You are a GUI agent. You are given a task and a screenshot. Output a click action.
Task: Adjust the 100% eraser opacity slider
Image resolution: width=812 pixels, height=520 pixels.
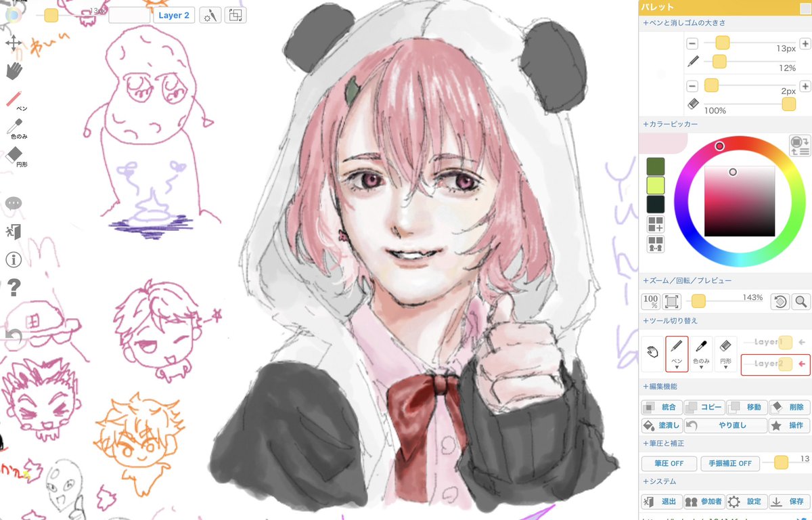788,104
